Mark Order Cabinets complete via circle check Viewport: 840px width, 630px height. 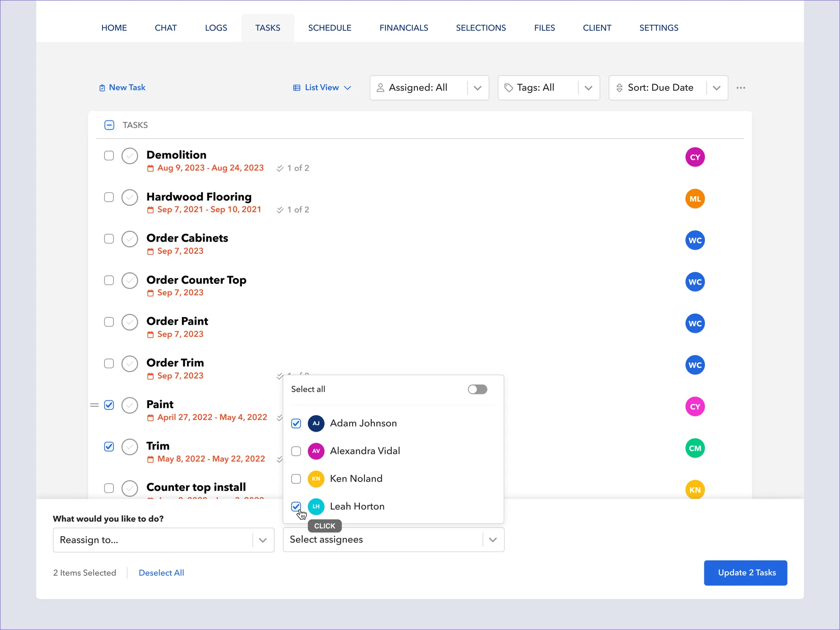click(130, 239)
